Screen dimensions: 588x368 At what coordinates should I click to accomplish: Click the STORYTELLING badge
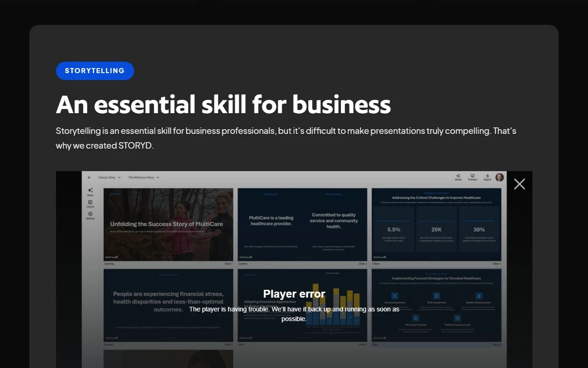[95, 71]
